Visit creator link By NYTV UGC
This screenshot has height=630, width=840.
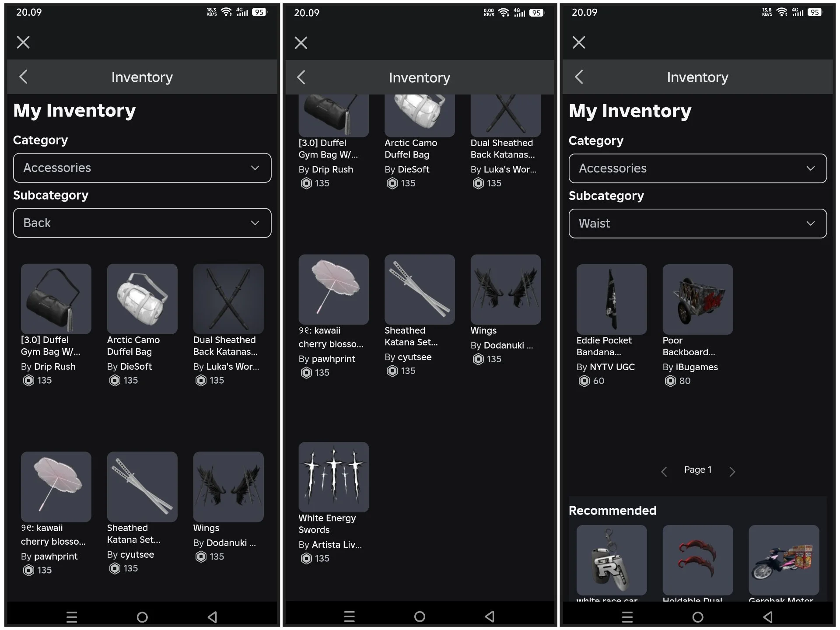tap(605, 367)
